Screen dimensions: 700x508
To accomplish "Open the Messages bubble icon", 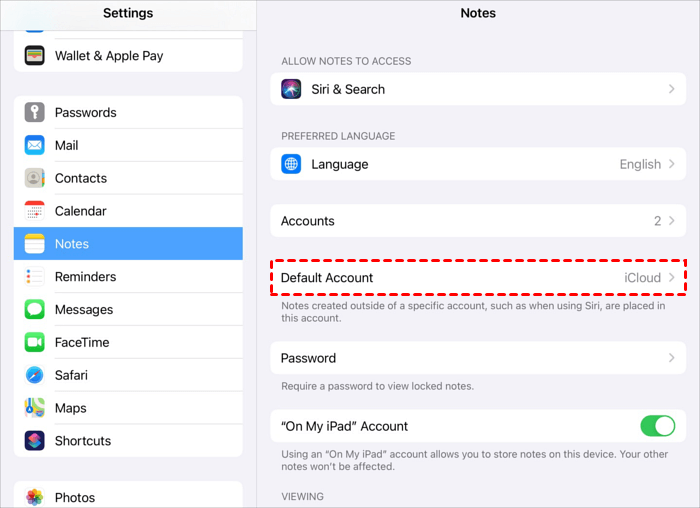I will point(35,310).
